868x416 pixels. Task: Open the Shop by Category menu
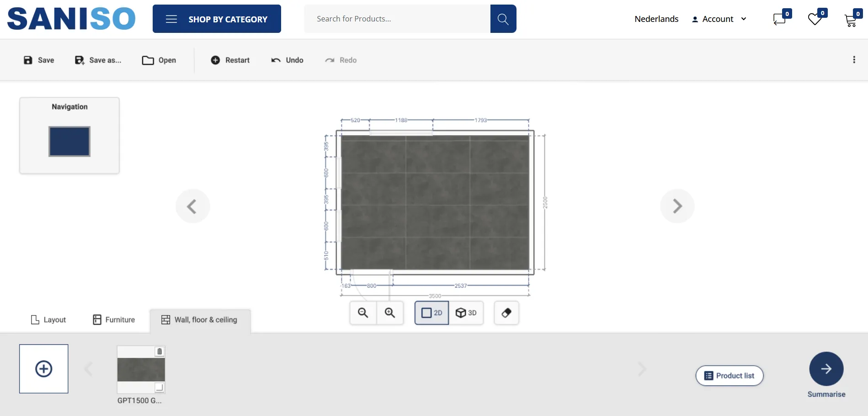point(217,19)
